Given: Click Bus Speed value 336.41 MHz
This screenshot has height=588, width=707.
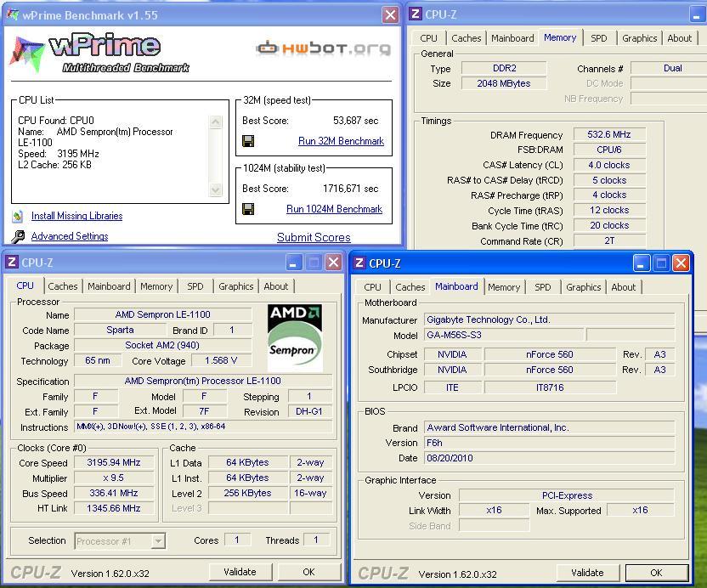Looking at the screenshot, I should tap(114, 493).
